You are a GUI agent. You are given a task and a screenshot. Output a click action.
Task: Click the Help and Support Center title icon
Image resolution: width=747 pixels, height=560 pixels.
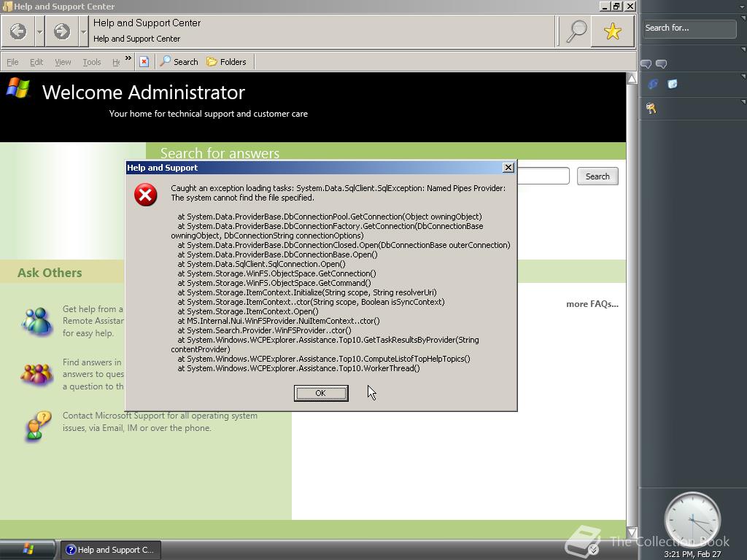point(7,6)
